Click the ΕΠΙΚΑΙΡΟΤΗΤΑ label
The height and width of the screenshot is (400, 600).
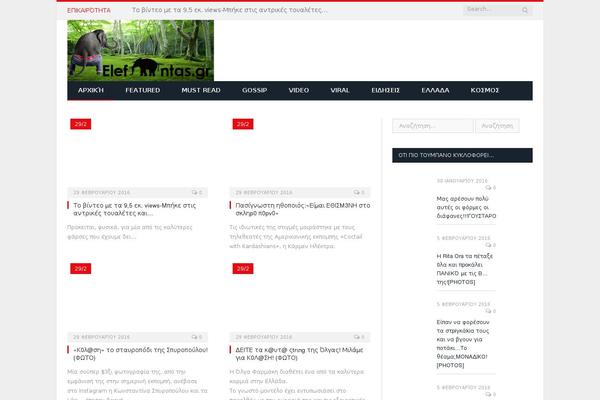[x=89, y=10]
